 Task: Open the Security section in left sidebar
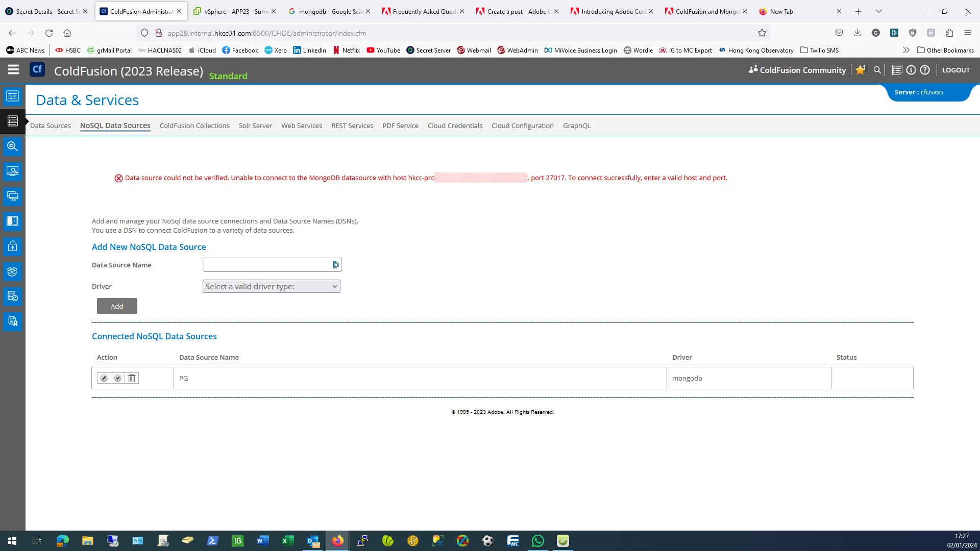pos(12,246)
